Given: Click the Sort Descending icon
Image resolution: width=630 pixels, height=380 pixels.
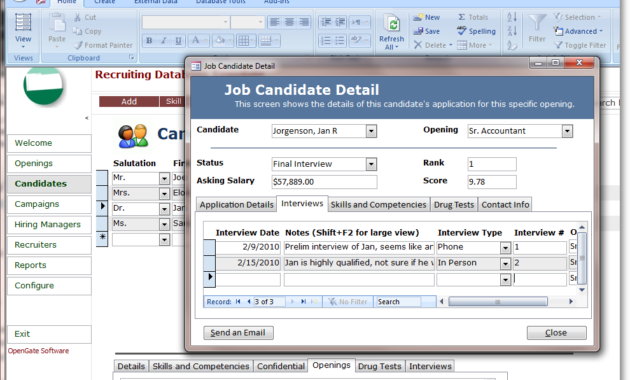Looking at the screenshot, I should click(x=511, y=31).
